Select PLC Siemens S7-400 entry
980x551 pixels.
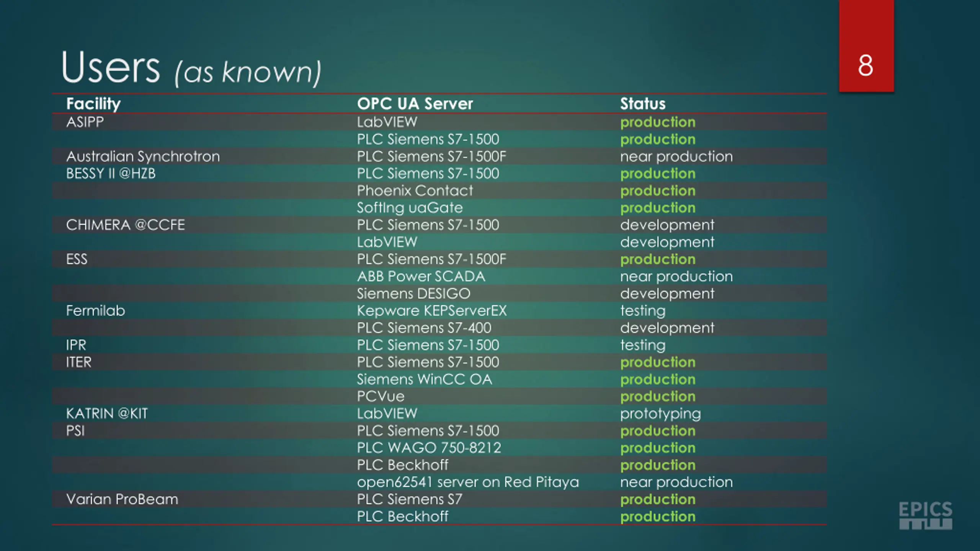[x=424, y=328]
